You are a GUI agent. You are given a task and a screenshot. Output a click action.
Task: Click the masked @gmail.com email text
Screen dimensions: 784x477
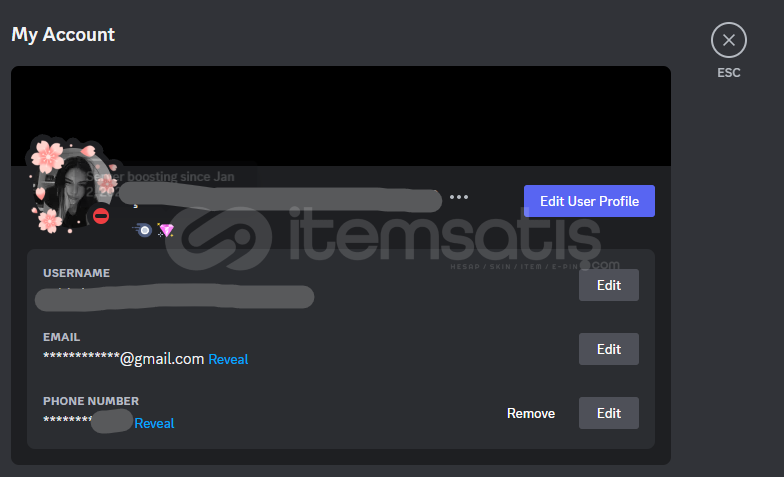[x=124, y=358]
